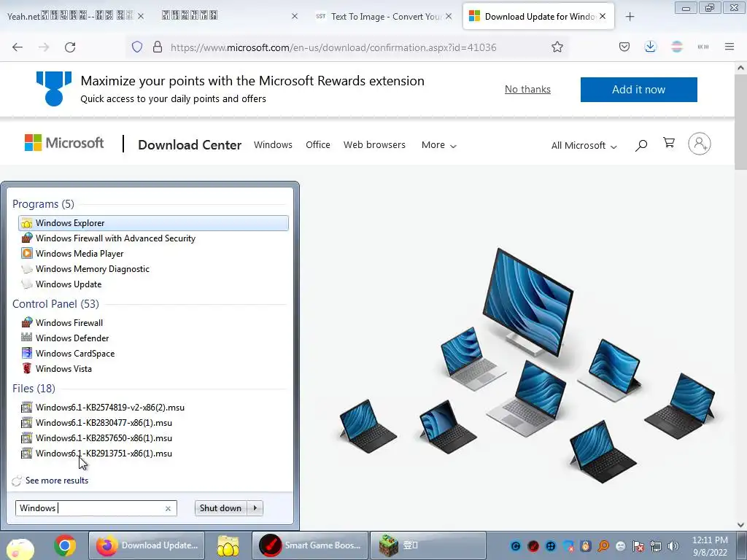Go back to the previous page
This screenshot has width=747, height=560.
pyautogui.click(x=18, y=47)
